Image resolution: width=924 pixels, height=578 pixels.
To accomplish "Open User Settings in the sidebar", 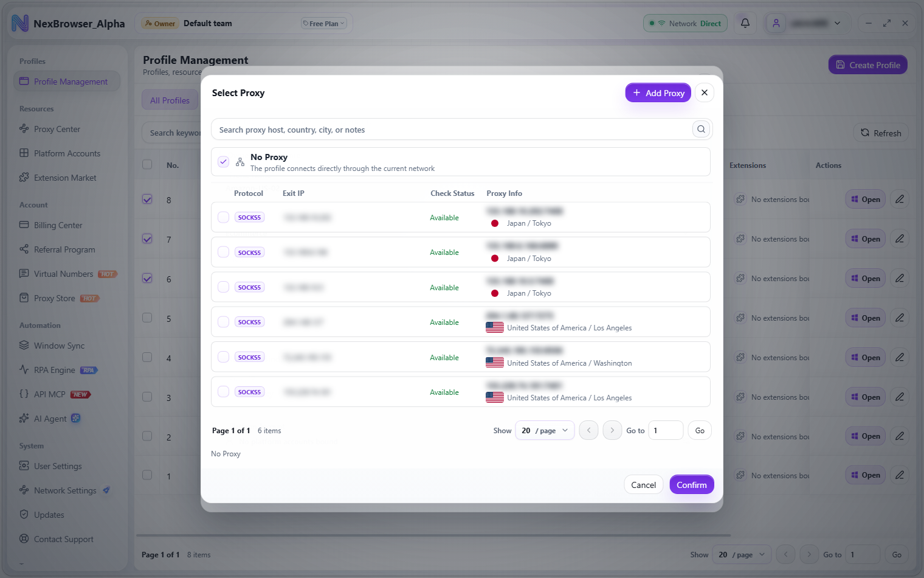I will pos(67,466).
